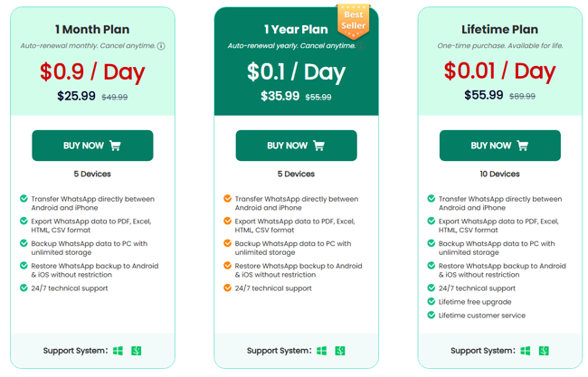Select the 1 Year Plan heading
Image resolution: width=588 pixels, height=377 pixels.
click(x=296, y=28)
